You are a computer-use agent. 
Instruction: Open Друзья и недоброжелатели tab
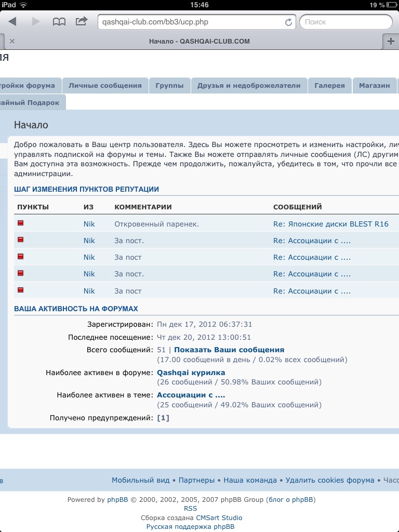point(249,86)
